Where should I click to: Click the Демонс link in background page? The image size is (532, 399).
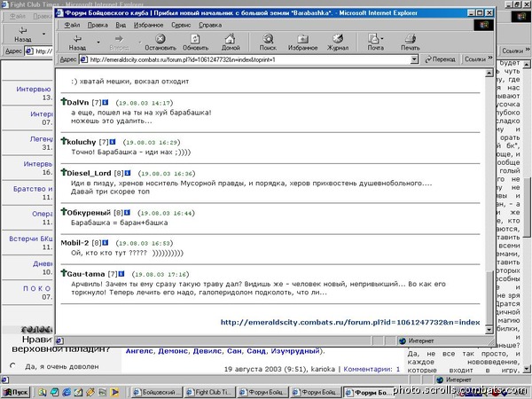point(173,351)
